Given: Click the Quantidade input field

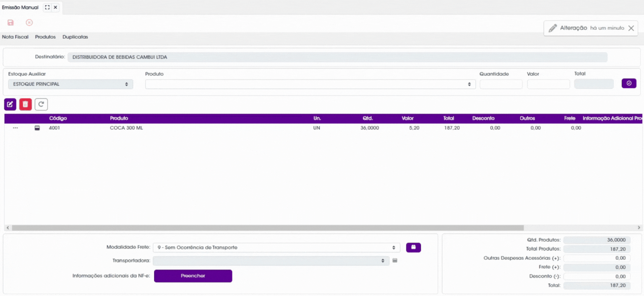Looking at the screenshot, I should click(501, 84).
